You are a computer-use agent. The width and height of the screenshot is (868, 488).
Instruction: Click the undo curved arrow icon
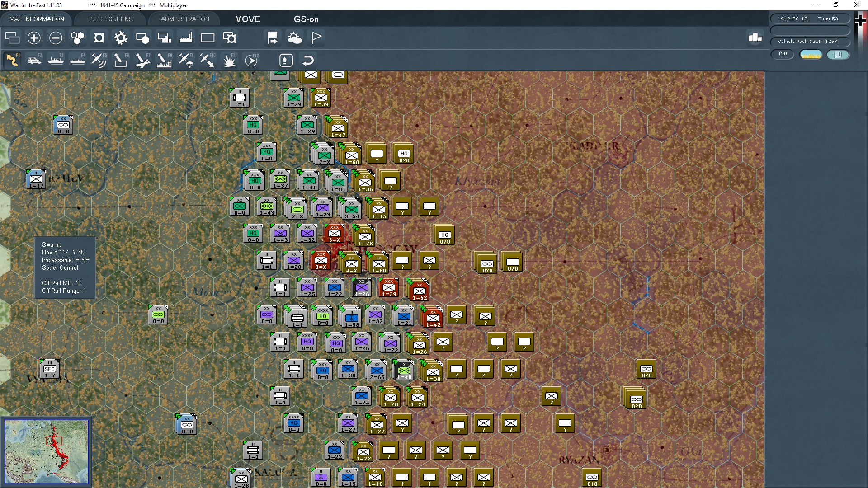click(308, 60)
